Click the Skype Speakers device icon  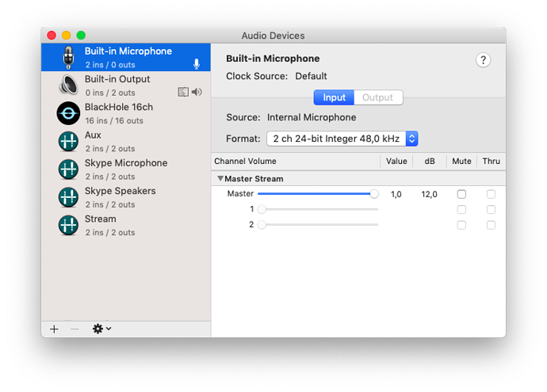click(68, 197)
